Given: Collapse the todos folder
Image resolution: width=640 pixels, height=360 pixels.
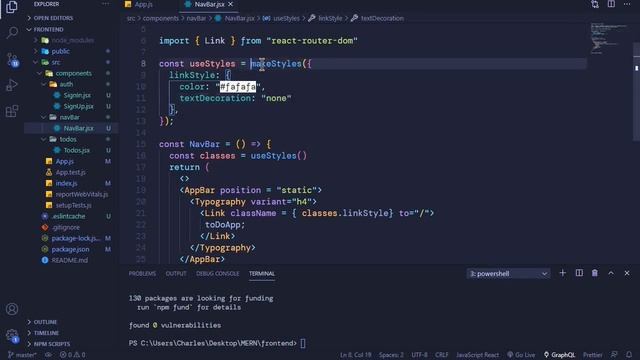Looking at the screenshot, I should click(x=68, y=139).
